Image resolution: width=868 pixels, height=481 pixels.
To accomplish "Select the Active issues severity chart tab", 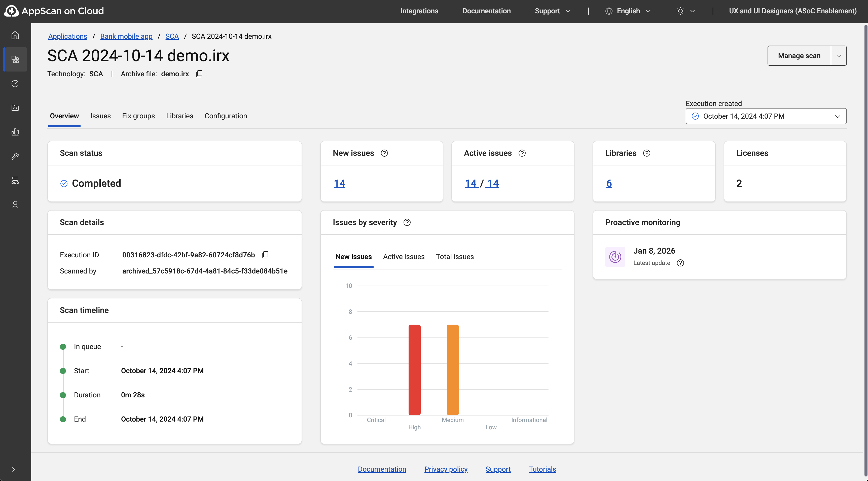I will (x=404, y=257).
